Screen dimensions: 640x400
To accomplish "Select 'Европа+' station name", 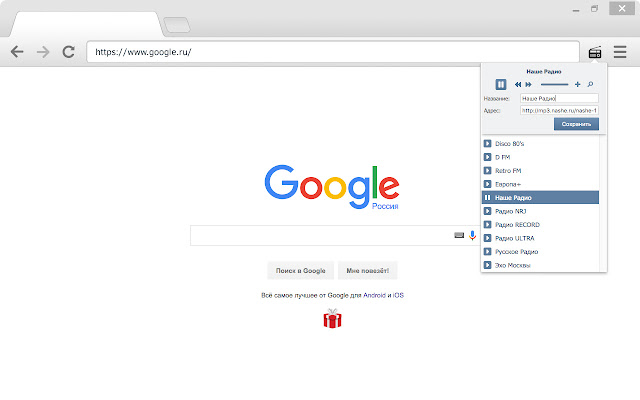I will coord(508,184).
